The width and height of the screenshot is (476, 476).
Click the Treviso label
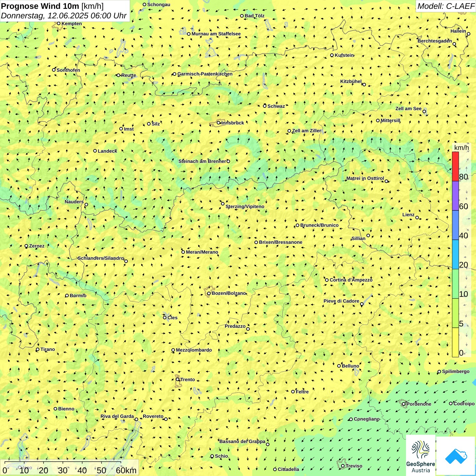tap(354, 466)
